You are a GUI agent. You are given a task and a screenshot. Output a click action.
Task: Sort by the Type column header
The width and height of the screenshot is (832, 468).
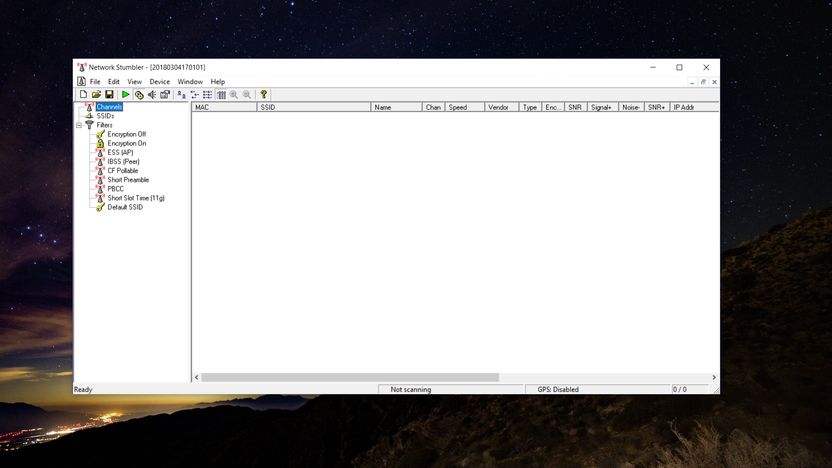530,107
